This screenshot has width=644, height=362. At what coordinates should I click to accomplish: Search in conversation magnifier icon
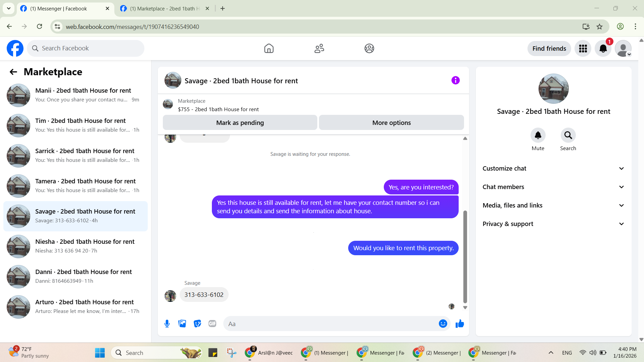568,135
